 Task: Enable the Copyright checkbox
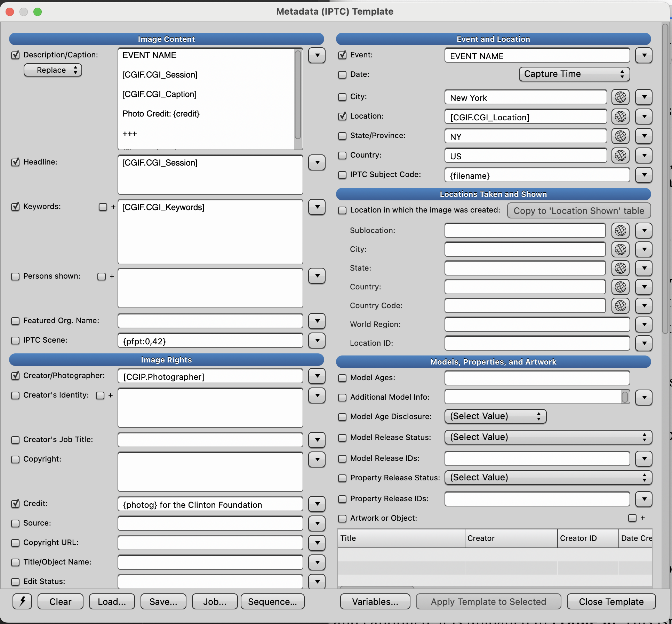15,459
